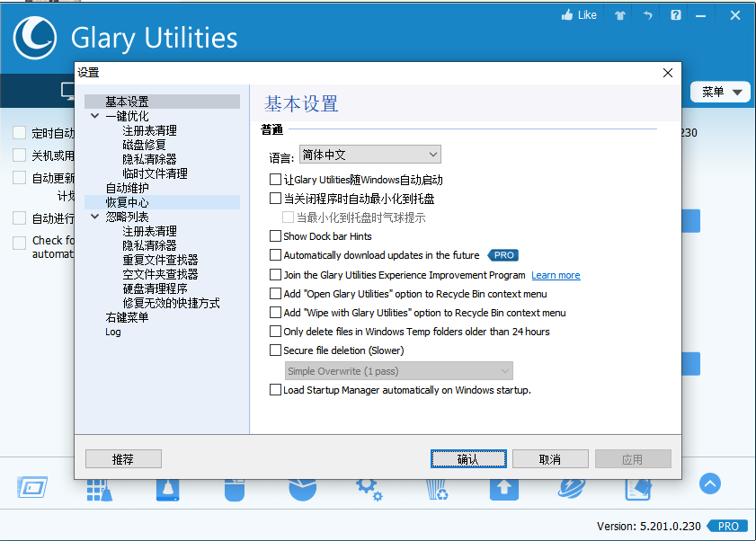
Task: Click 取消 to cancel settings
Action: (x=550, y=459)
